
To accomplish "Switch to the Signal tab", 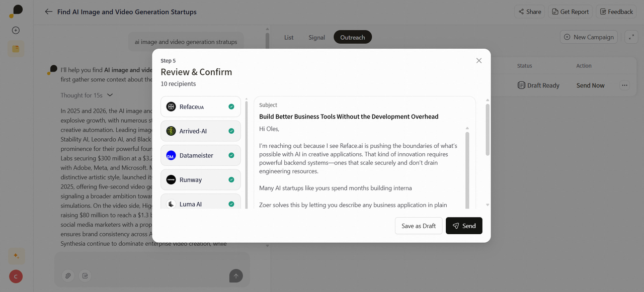I will (x=316, y=37).
